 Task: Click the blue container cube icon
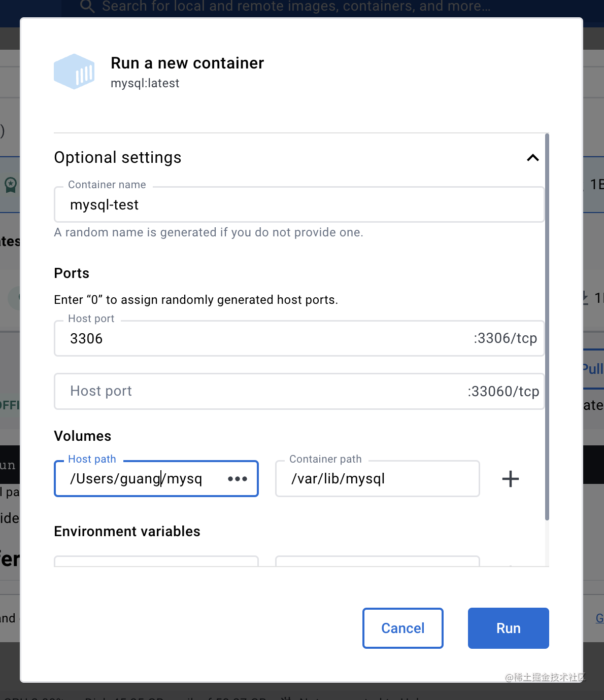tap(74, 72)
